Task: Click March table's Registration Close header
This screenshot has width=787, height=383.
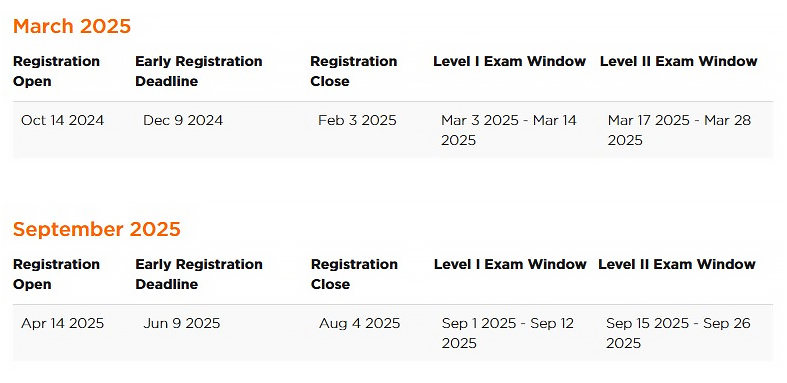Action: click(354, 71)
